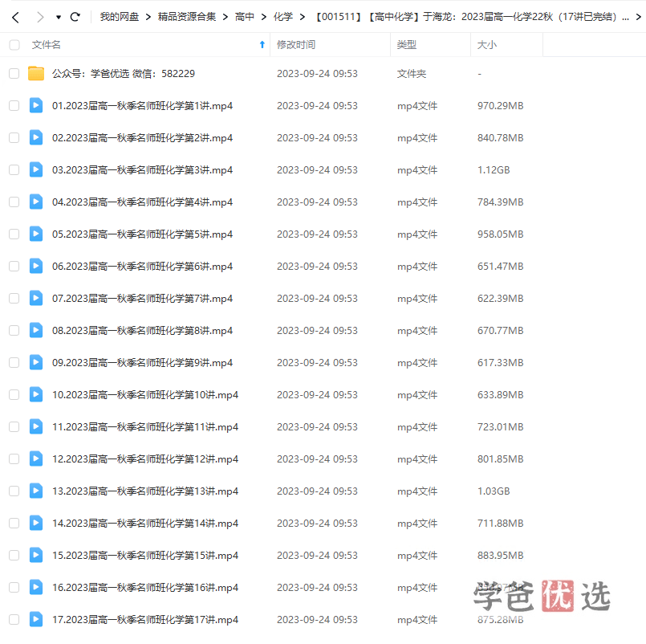Click video icon of 15 第15讲.mp4
The height and width of the screenshot is (644, 646).
point(36,556)
